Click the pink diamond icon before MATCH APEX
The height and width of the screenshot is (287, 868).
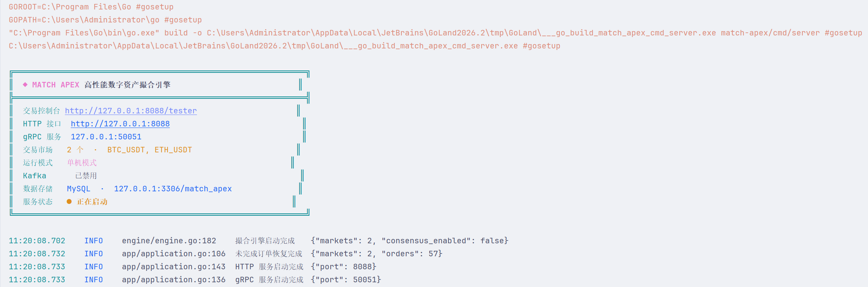[x=25, y=85]
